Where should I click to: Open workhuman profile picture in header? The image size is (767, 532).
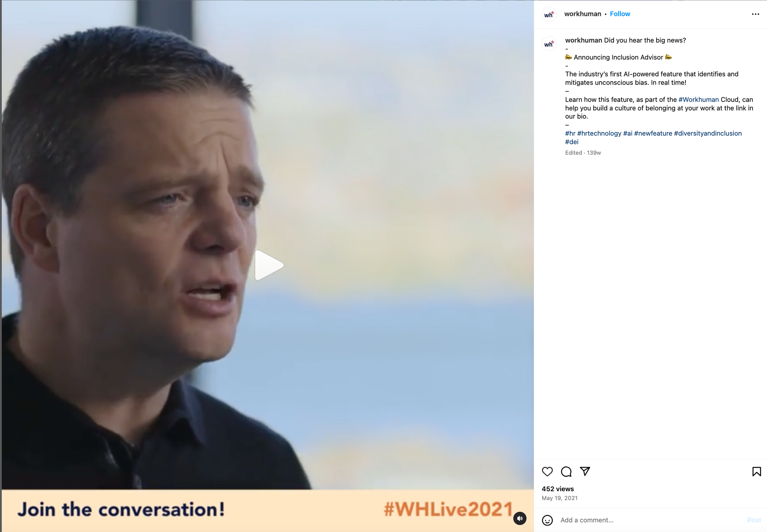click(x=549, y=14)
